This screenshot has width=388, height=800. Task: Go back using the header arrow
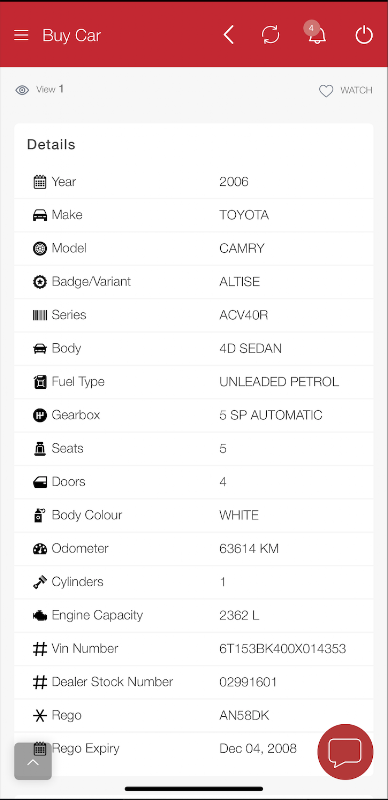[229, 35]
